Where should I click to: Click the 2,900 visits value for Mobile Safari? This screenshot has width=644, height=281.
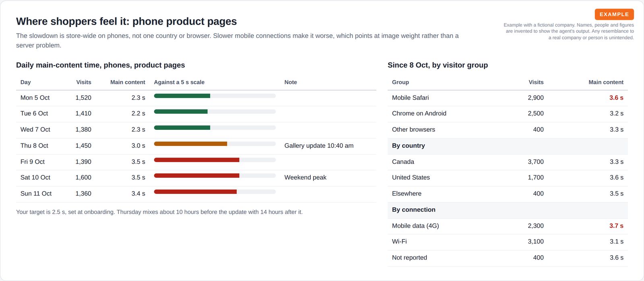click(x=536, y=98)
